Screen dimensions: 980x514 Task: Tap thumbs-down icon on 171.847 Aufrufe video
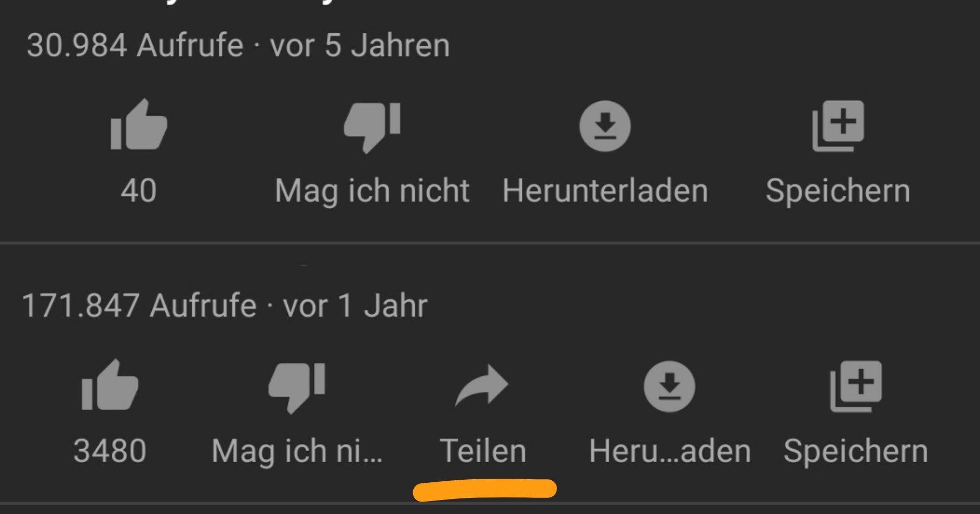297,388
